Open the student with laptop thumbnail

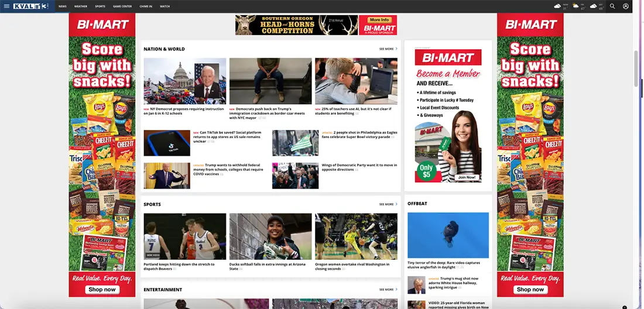356,81
